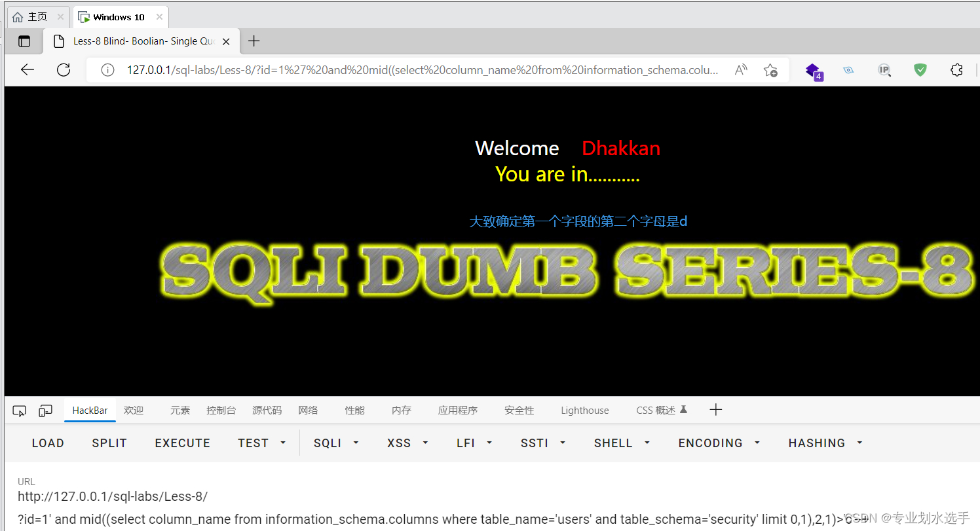This screenshot has height=531, width=980.
Task: Open the green shield extension icon
Action: click(x=920, y=70)
